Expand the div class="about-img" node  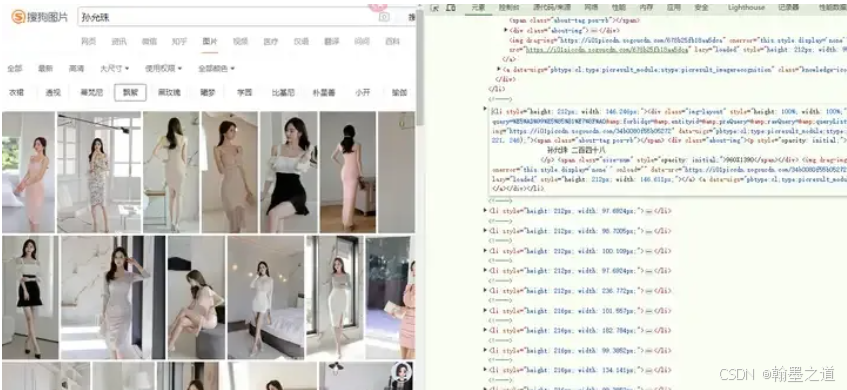[x=506, y=30]
